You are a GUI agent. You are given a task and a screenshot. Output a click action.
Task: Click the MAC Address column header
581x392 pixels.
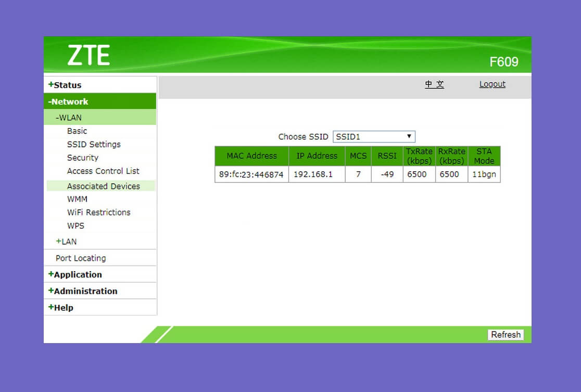pyautogui.click(x=251, y=156)
